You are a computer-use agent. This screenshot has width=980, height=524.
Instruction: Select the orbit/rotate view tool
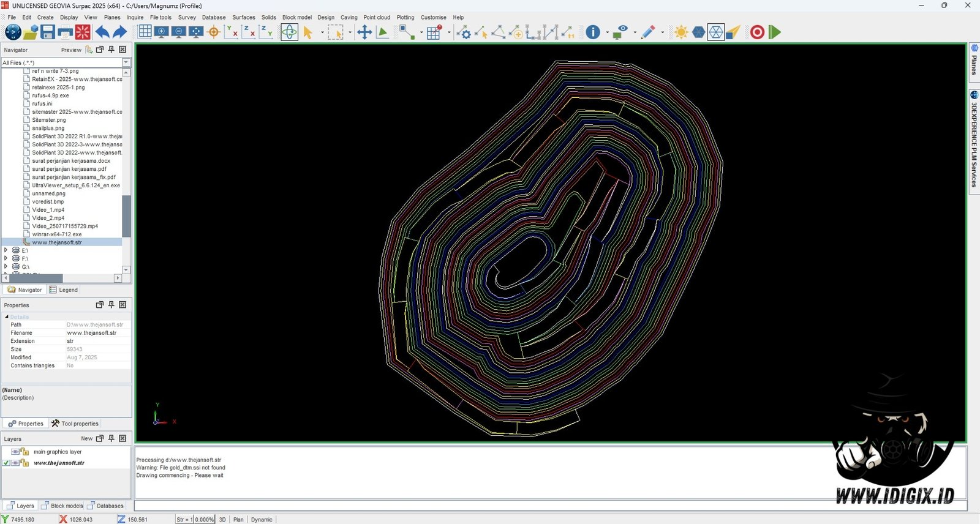point(289,32)
